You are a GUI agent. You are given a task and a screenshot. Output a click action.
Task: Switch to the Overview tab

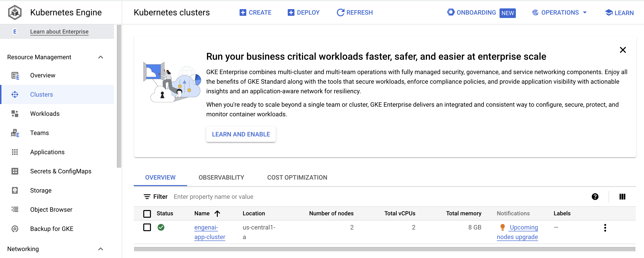(160, 177)
